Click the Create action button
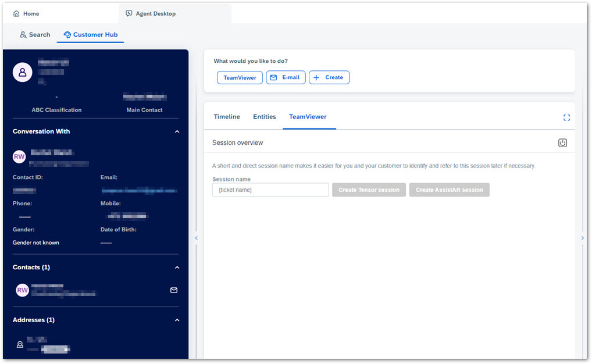 tap(329, 77)
